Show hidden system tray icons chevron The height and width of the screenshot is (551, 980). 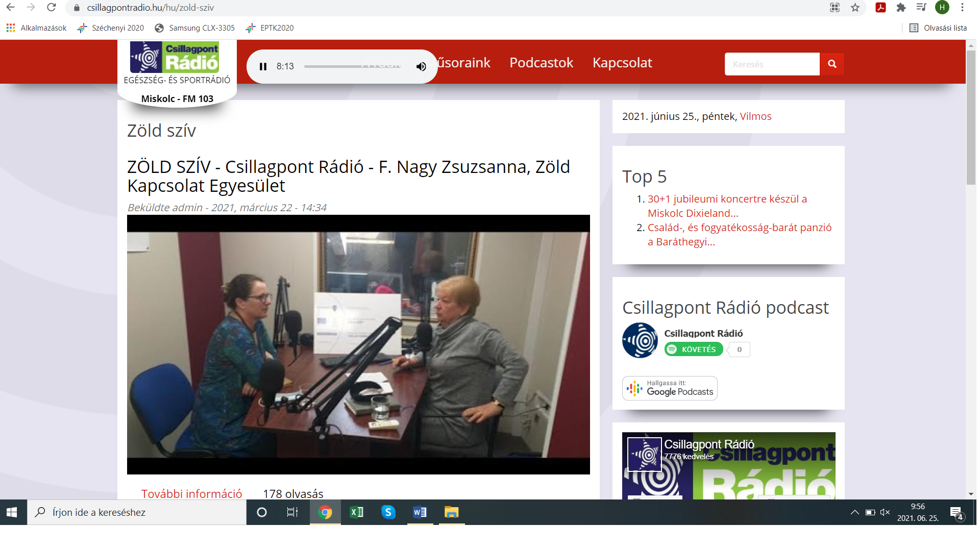854,512
